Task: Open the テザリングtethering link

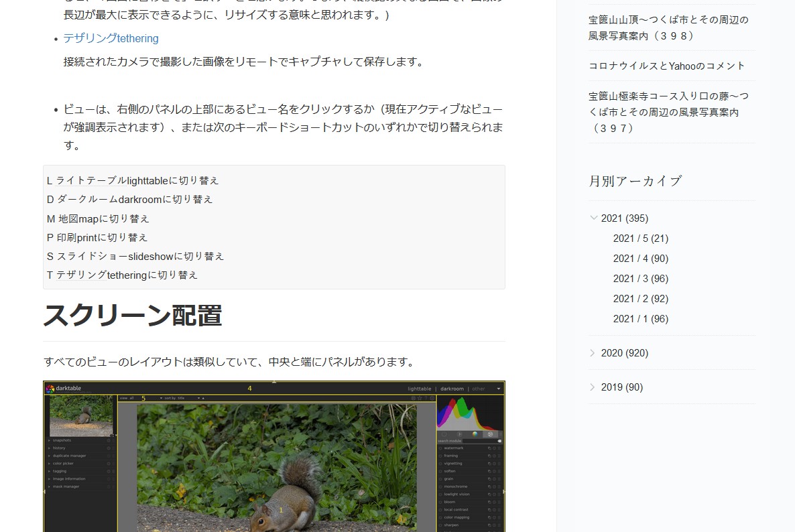Action: [x=110, y=38]
